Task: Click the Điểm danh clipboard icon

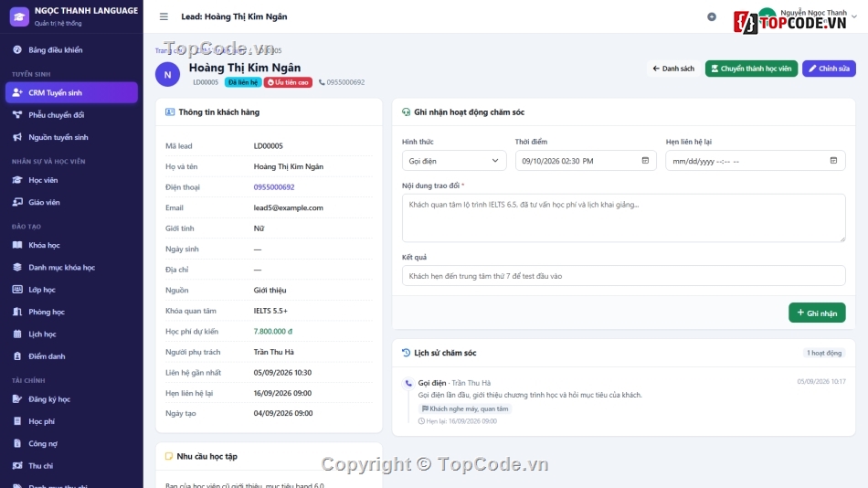Action: click(17, 356)
